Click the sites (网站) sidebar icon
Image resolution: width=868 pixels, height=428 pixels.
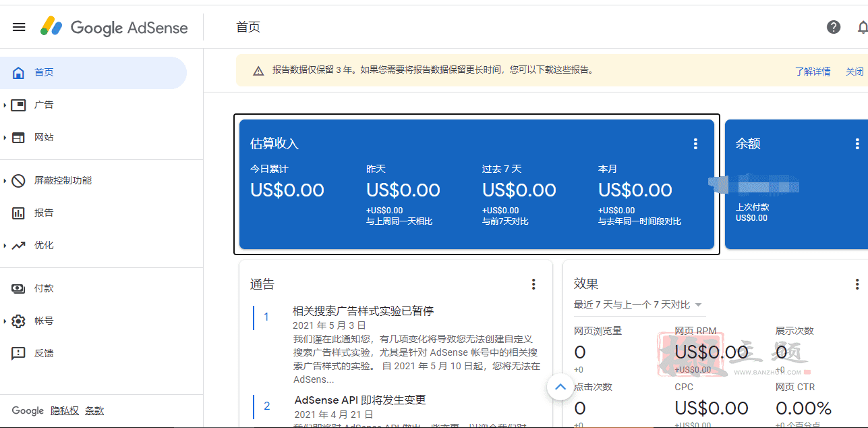click(19, 137)
